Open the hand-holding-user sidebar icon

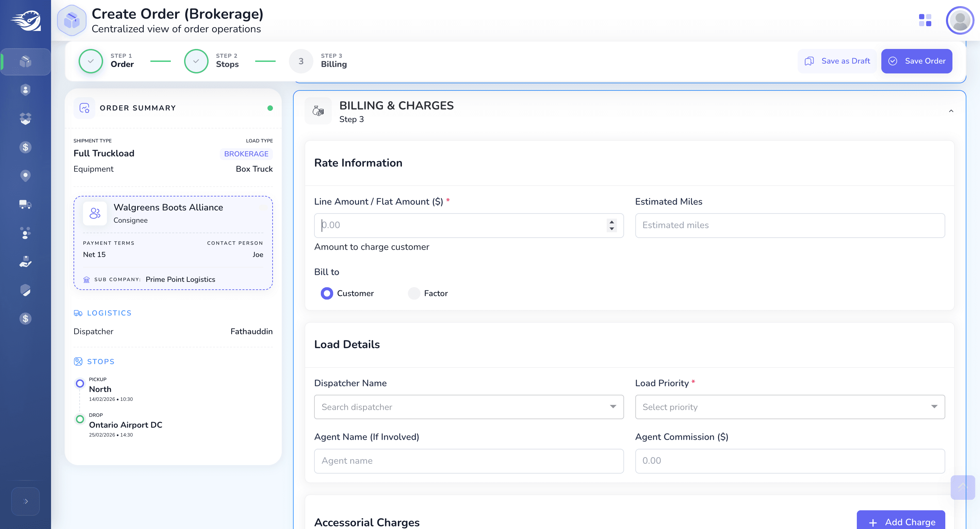[26, 261]
